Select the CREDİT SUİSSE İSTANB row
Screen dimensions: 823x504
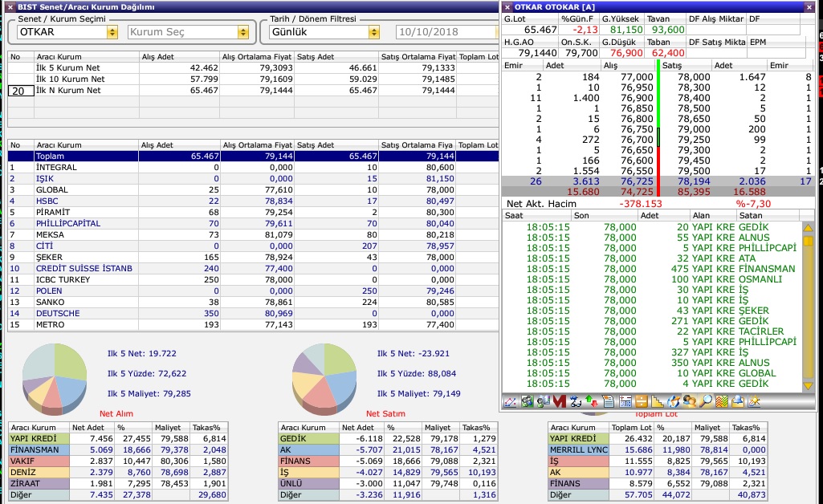253,269
